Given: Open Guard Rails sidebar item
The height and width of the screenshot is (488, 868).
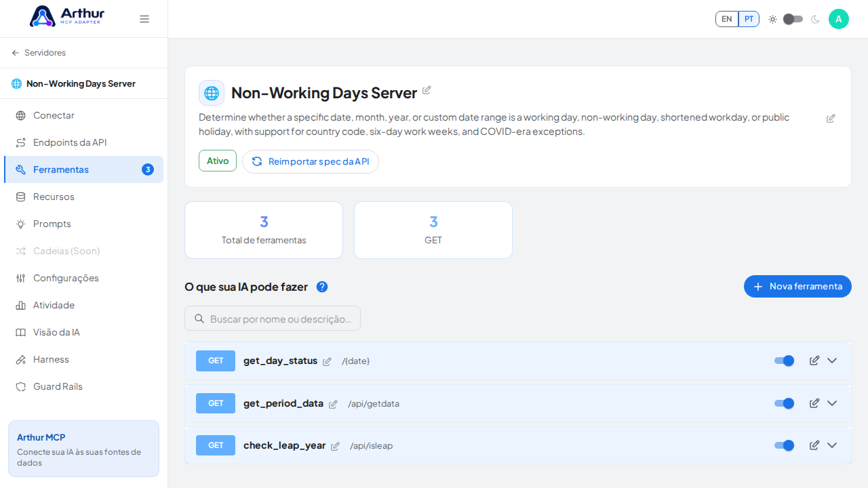Looking at the screenshot, I should pos(83,386).
